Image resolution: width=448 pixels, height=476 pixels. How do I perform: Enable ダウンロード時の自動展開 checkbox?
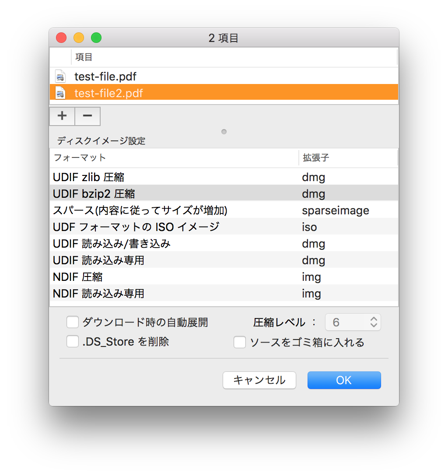click(x=73, y=322)
